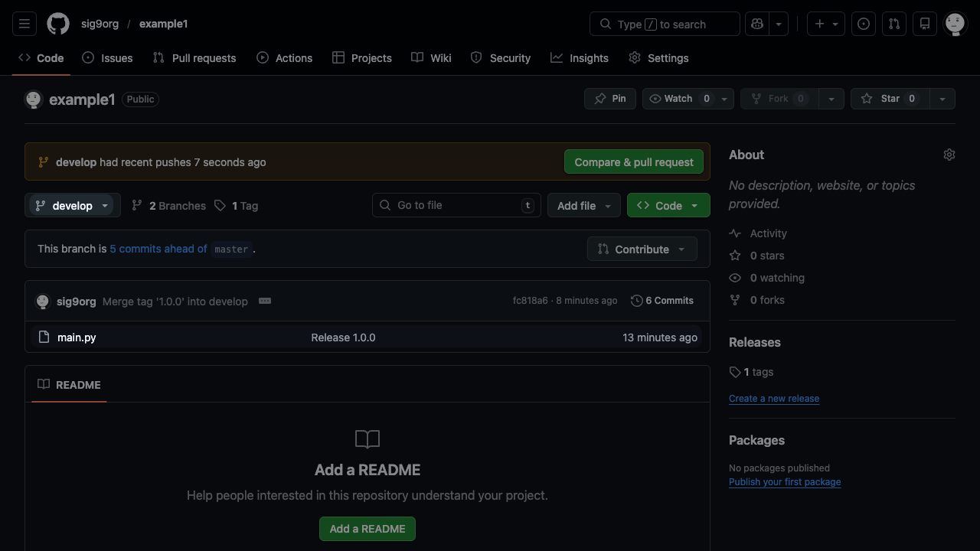Switch to the Actions tab
980x551 pixels.
click(285, 58)
